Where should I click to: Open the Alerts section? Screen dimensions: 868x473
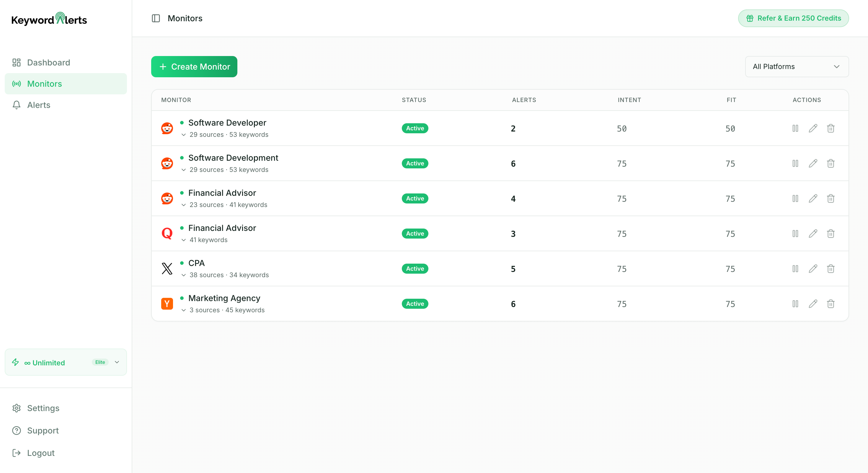[x=38, y=105]
